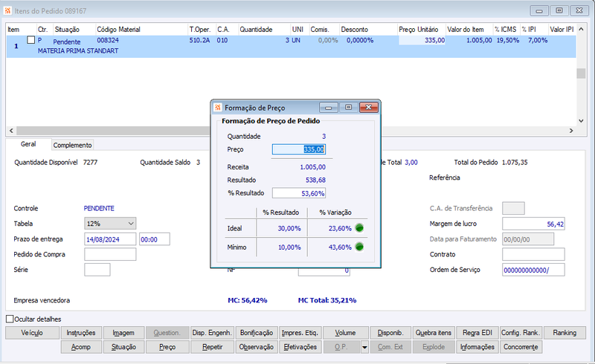Image resolution: width=595 pixels, height=364 pixels.
Task: Click the Série input field
Action: point(97,270)
